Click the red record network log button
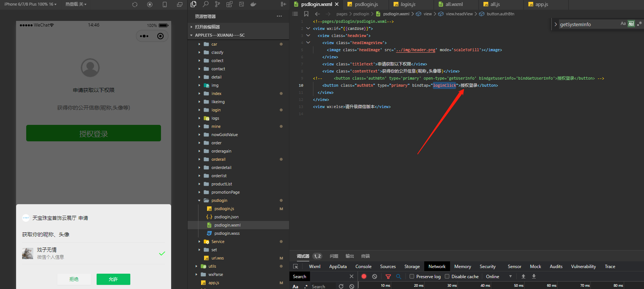 point(364,276)
